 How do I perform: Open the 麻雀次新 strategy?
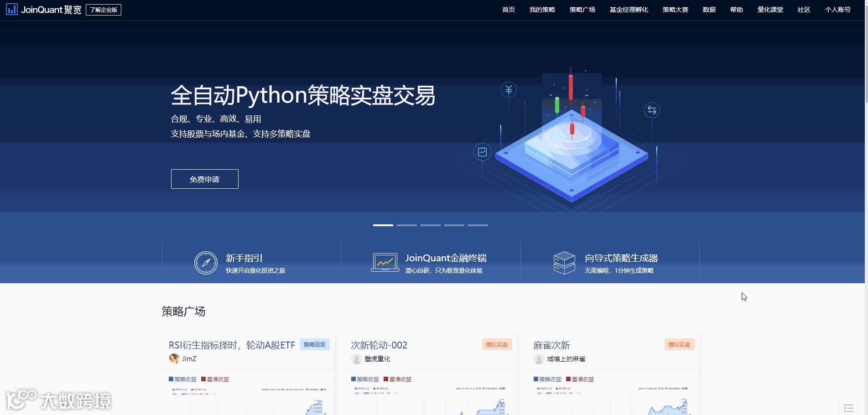point(551,345)
